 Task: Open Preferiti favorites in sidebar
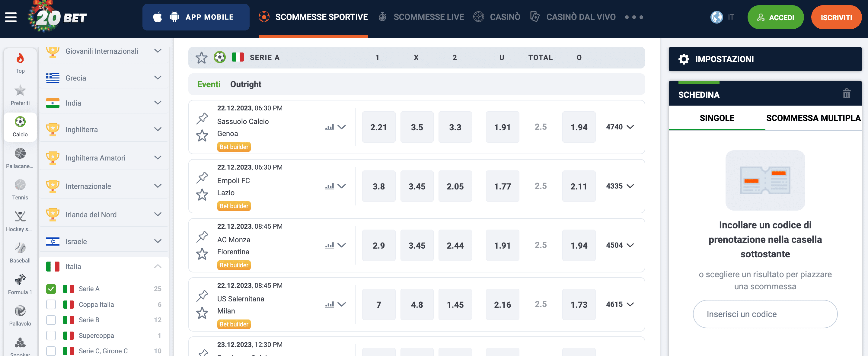click(x=20, y=95)
